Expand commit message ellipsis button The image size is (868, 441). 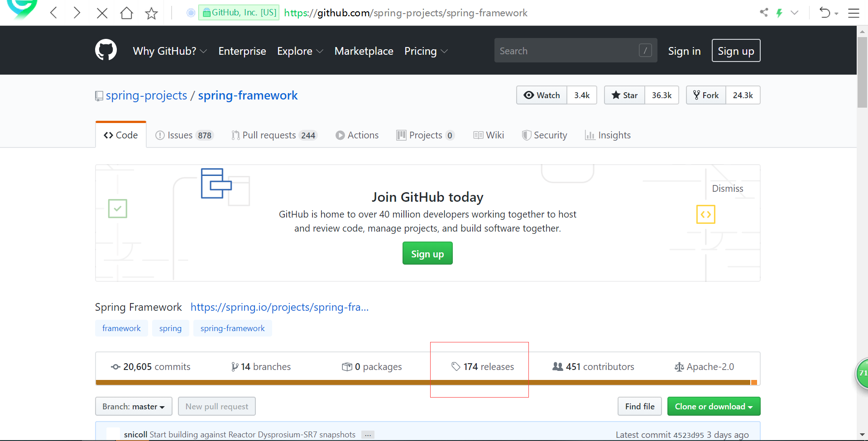pyautogui.click(x=368, y=435)
